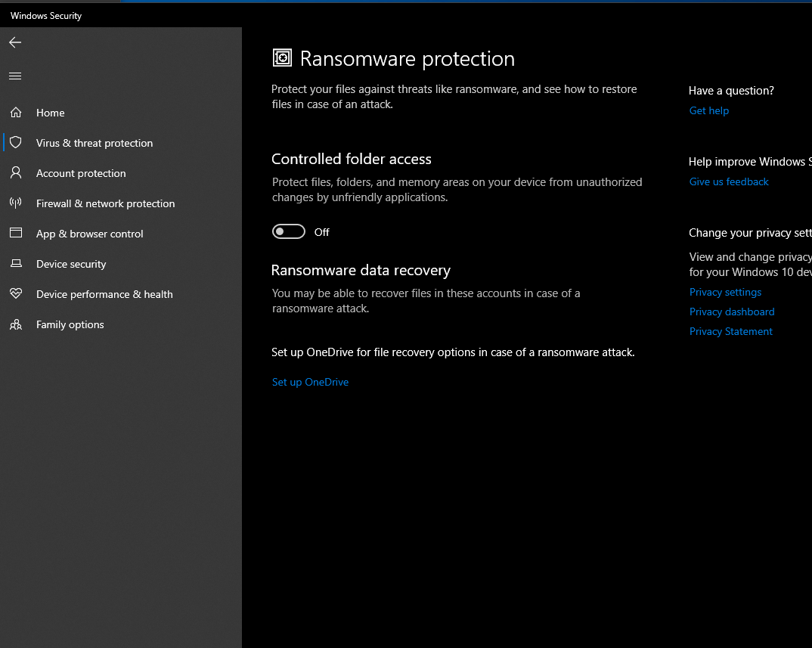Viewport: 812px width, 648px height.
Task: Click the Device performance & health heart icon
Action: (15, 294)
